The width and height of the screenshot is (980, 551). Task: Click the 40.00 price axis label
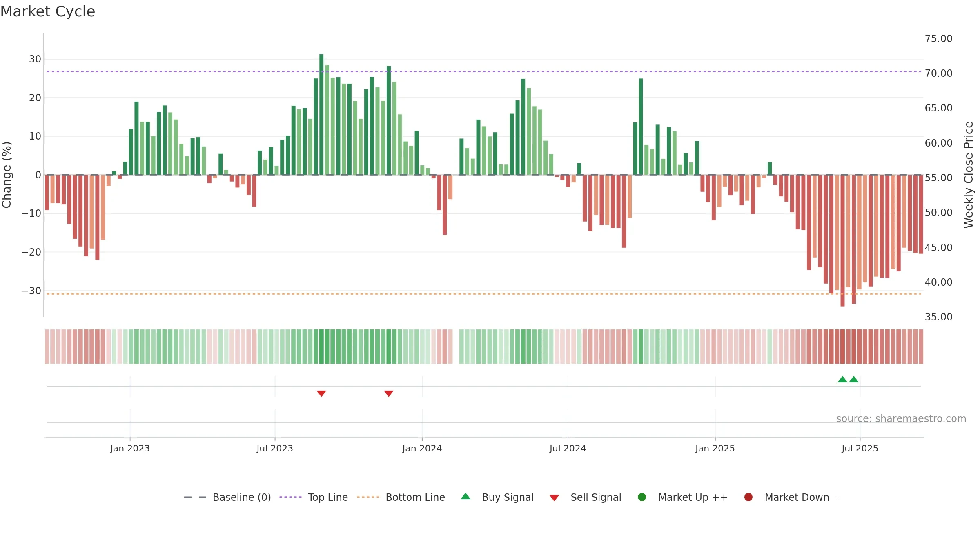point(938,282)
